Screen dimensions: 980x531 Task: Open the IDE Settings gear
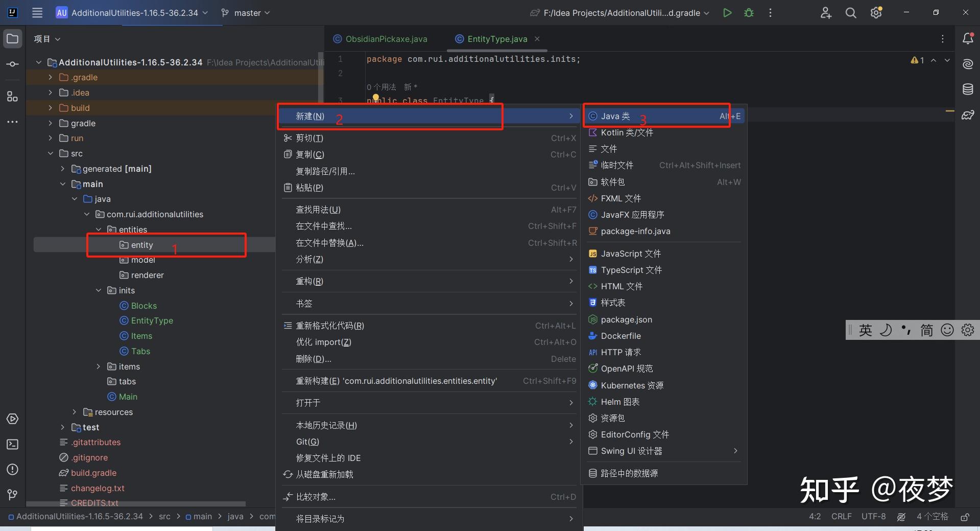(876, 13)
